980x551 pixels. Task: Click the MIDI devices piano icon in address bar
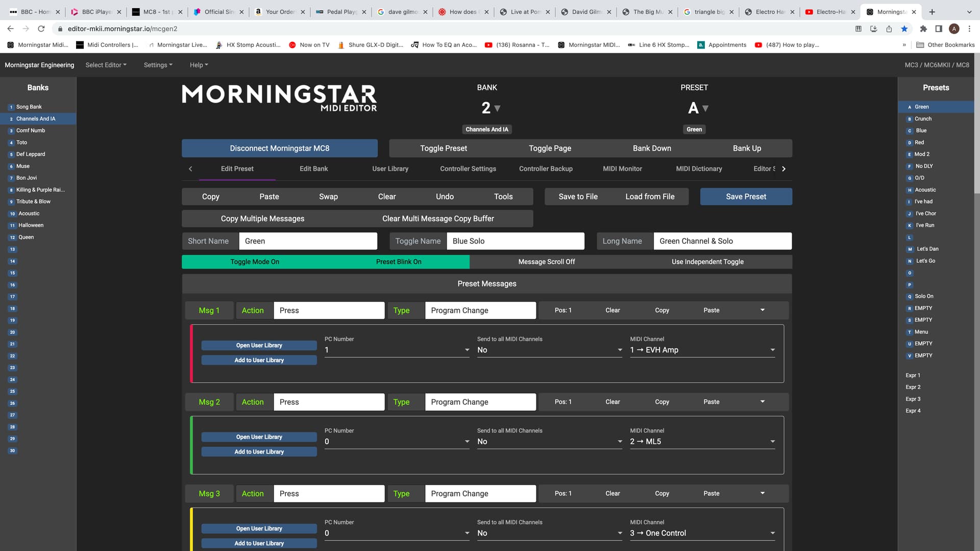[858, 29]
